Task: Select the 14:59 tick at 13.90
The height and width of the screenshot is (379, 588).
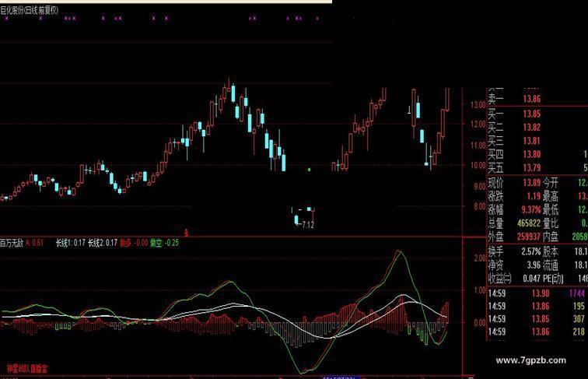Action: 537,293
